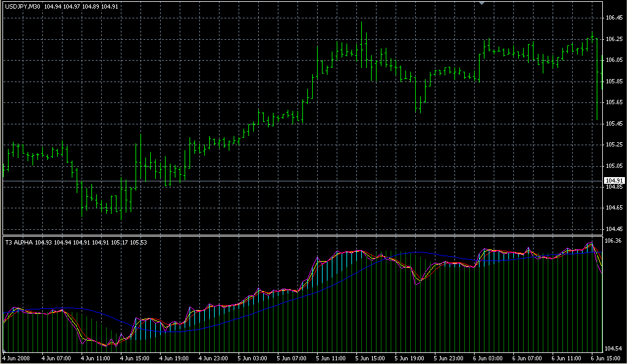628x364 pixels.
Task: Click the 104.54 value on indicator scale
Action: 614,347
